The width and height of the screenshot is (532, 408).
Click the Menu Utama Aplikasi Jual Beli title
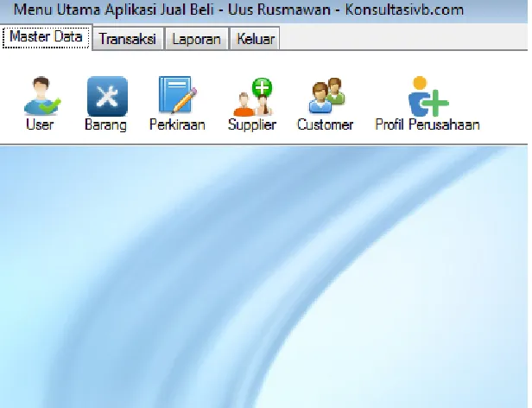point(238,10)
